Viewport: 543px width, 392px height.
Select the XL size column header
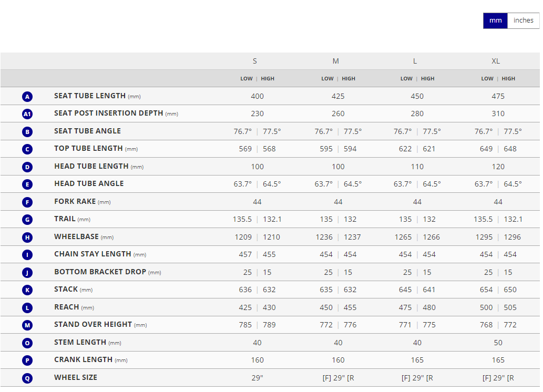[496, 61]
